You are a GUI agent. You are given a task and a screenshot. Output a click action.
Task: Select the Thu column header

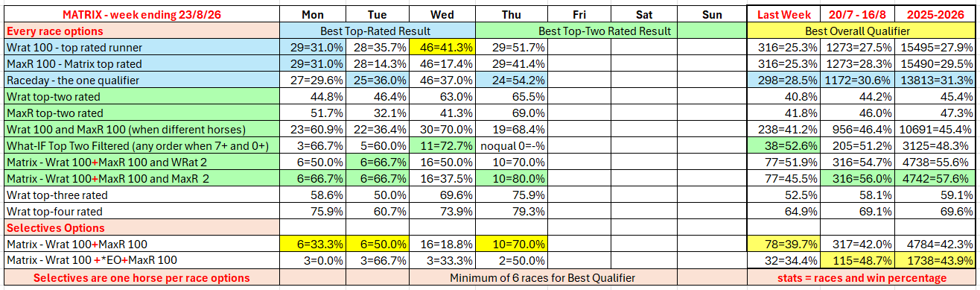[x=511, y=15]
